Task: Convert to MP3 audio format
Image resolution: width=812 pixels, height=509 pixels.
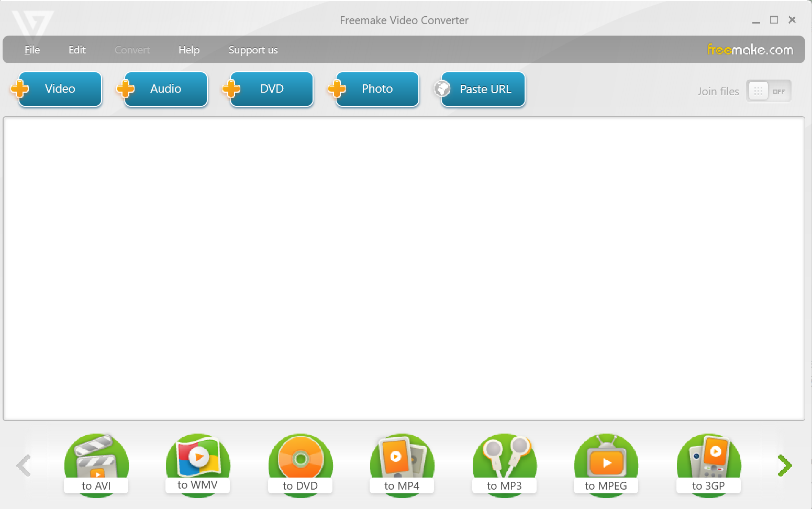Action: [x=504, y=465]
